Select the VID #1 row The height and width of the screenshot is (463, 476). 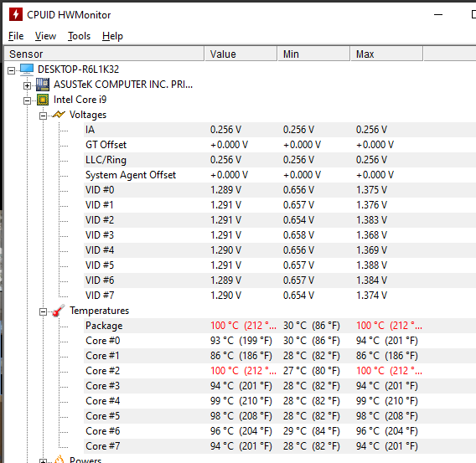pyautogui.click(x=279, y=205)
